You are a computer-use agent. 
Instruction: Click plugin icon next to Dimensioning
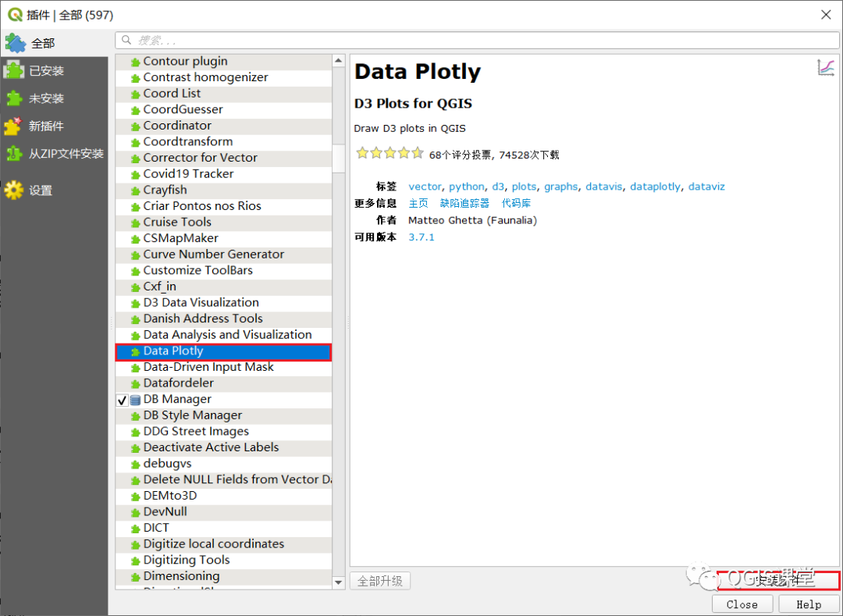(x=136, y=577)
